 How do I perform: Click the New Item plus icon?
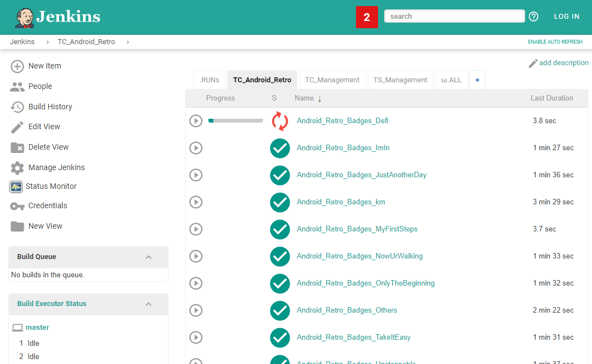[x=17, y=66]
